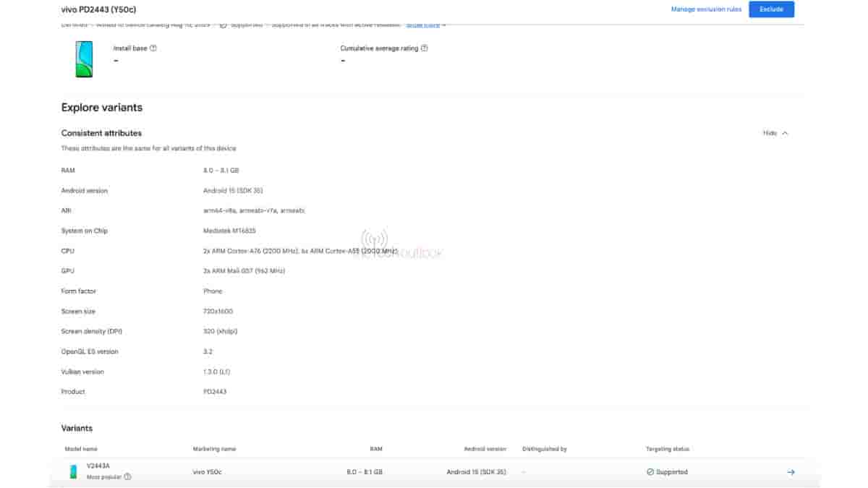
Task: Open the V2443A variant using the arrow icon
Action: pyautogui.click(x=791, y=472)
